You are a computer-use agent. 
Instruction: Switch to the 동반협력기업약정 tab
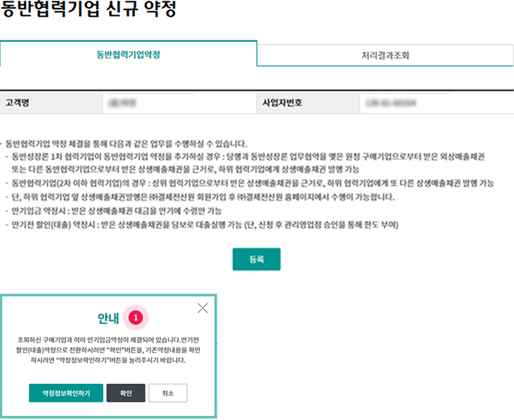pos(128,55)
